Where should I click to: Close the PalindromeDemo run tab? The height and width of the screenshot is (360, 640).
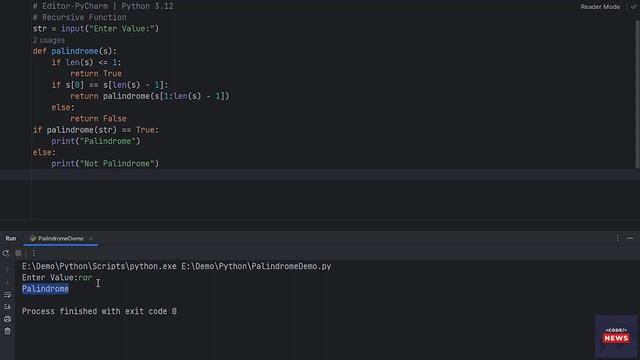(91, 238)
